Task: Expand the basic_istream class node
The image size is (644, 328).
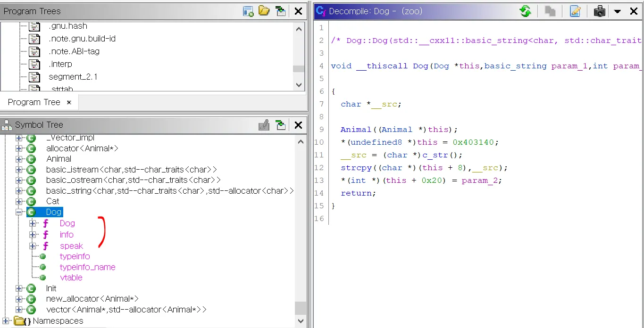Action: (19, 169)
